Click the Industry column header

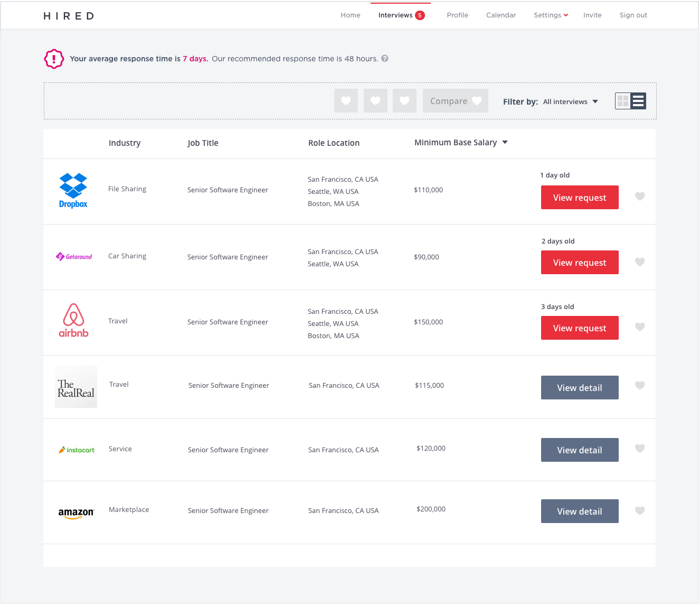pos(125,143)
